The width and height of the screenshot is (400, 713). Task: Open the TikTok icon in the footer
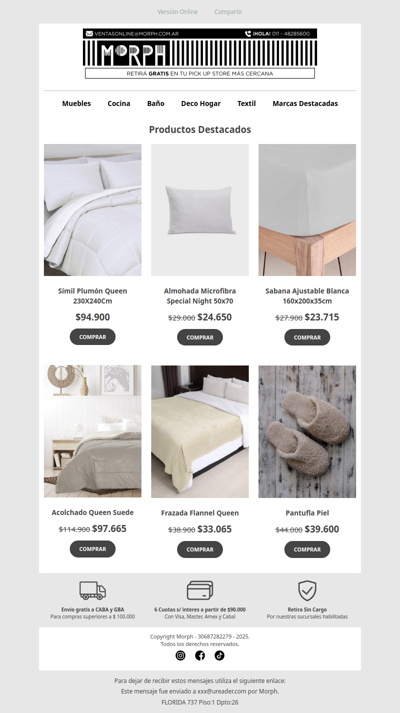click(x=220, y=655)
